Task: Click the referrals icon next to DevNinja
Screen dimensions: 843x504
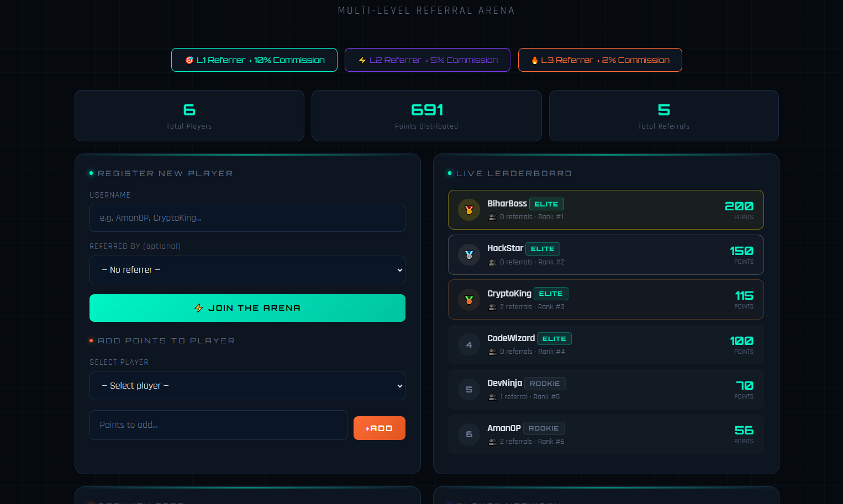Action: pos(492,396)
